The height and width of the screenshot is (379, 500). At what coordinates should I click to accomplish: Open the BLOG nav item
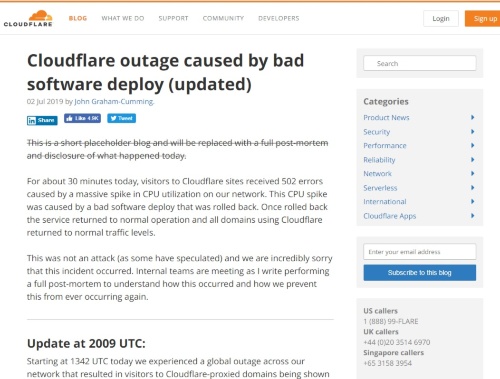[78, 18]
